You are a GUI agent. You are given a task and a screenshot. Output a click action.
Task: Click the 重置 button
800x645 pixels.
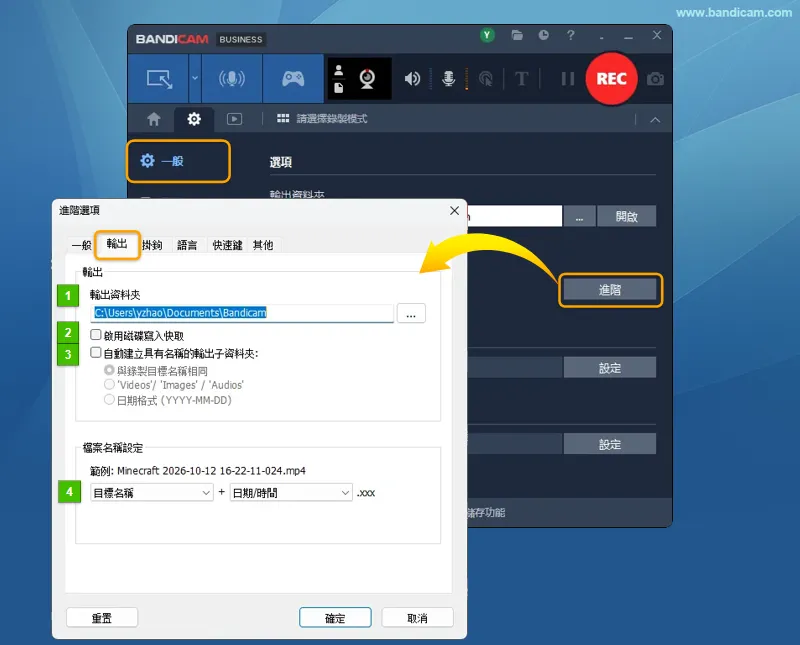pos(102,618)
